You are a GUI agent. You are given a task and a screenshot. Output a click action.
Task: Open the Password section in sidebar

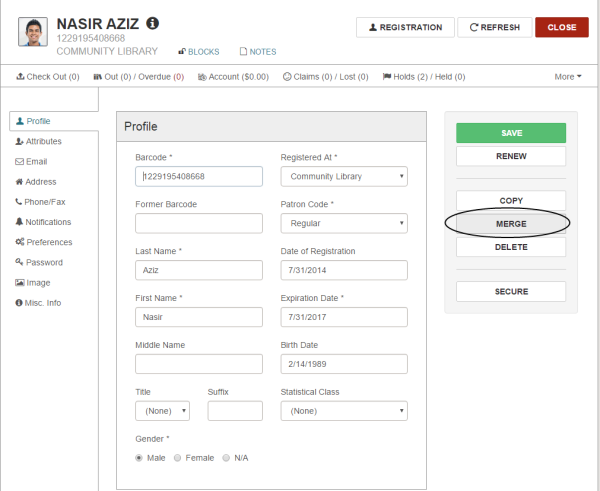[x=38, y=262]
